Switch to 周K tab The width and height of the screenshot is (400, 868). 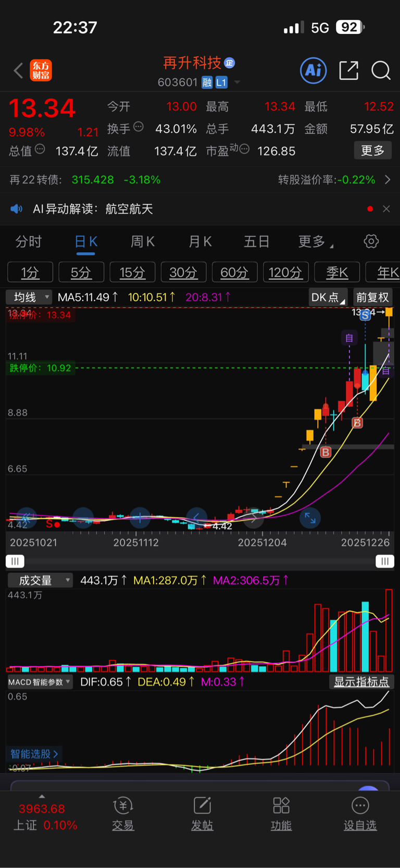click(x=143, y=242)
